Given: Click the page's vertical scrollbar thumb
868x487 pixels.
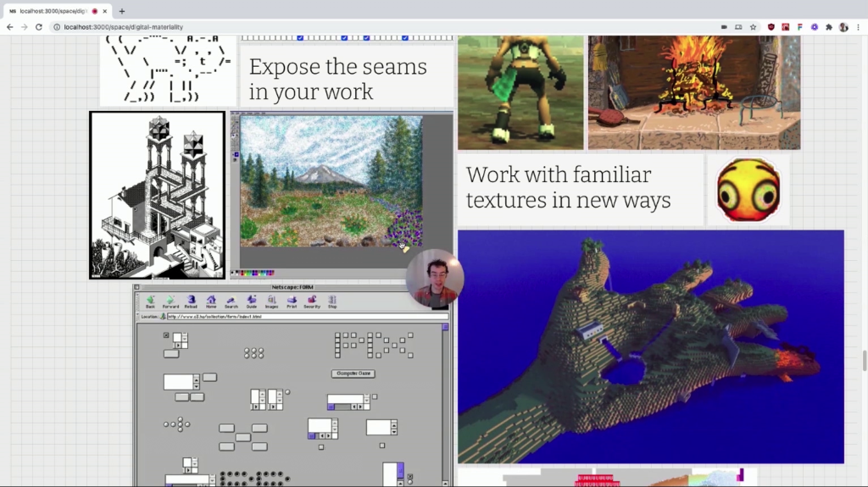Looking at the screenshot, I should (x=865, y=361).
